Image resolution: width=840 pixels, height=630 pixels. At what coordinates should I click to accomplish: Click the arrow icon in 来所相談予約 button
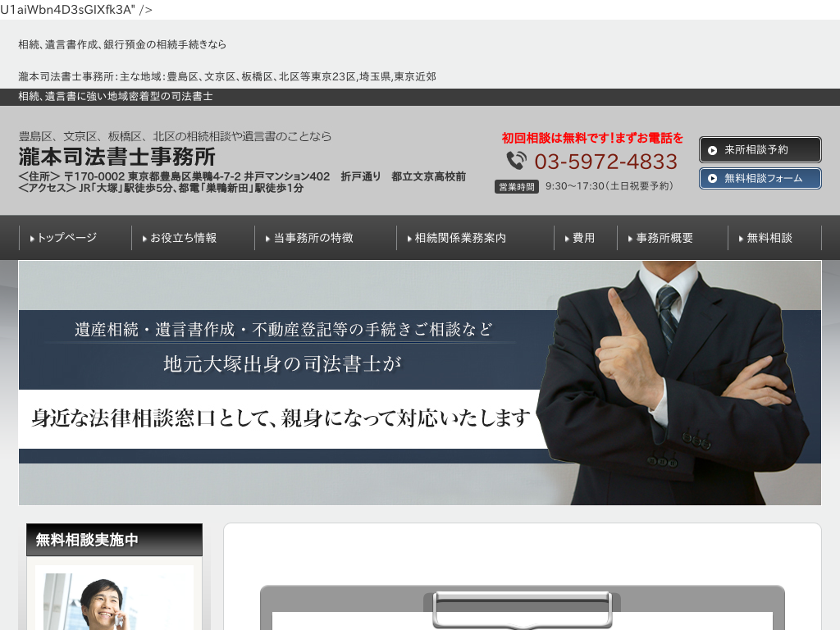pos(712,150)
